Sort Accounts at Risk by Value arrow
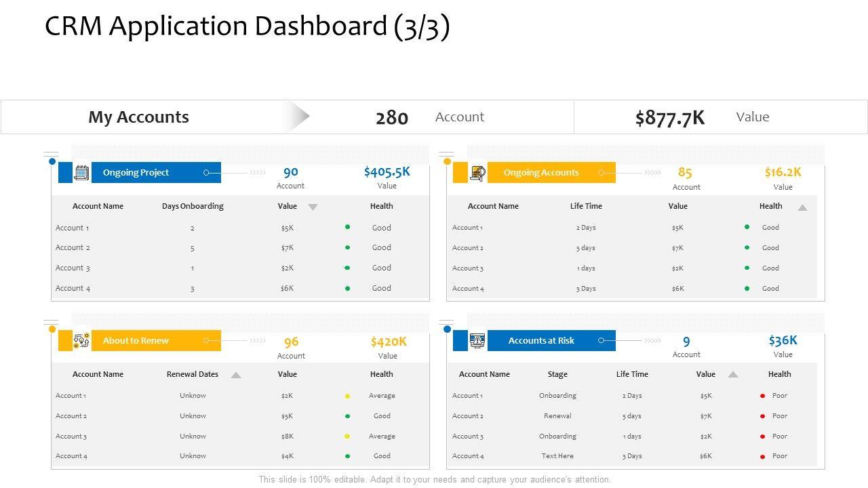868x488 pixels. tap(733, 374)
